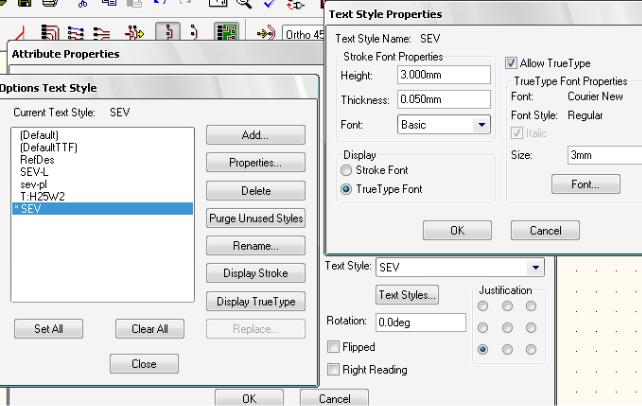Open the Ortho 45 angle mode combo box
The height and width of the screenshot is (406, 642).
point(303,34)
